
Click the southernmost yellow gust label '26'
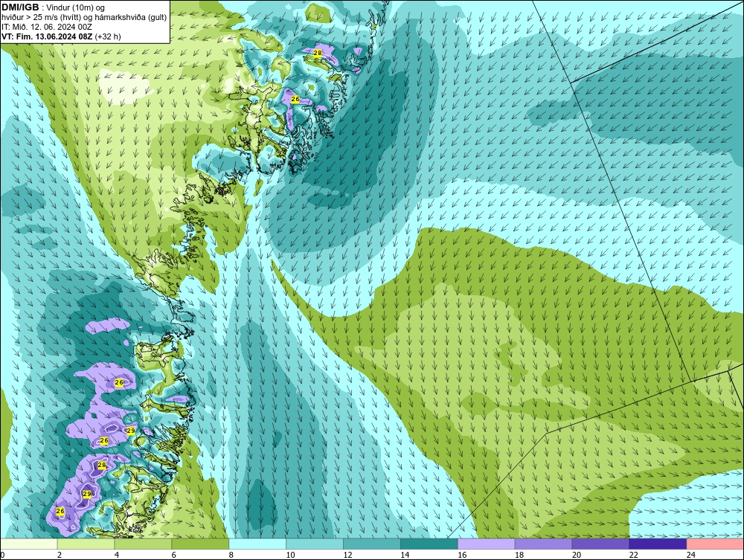[x=60, y=511]
